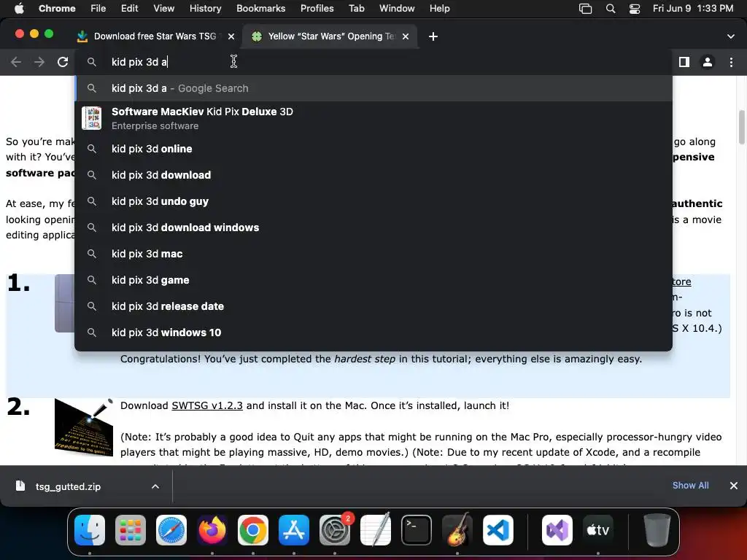
Task: Open the Chrome app menu
Action: pos(57,8)
